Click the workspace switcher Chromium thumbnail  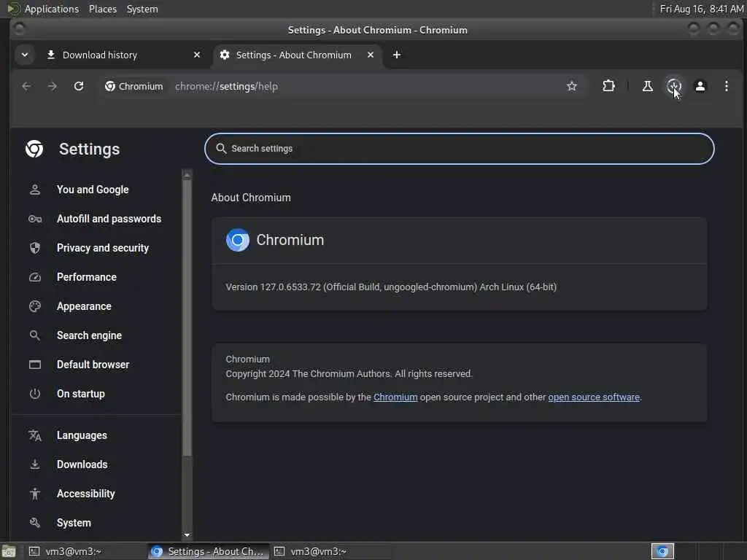(x=662, y=551)
